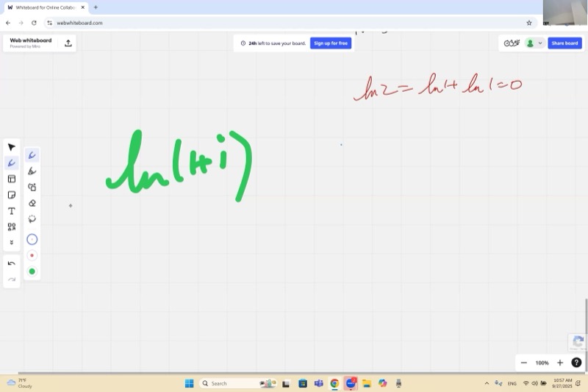The image size is (588, 392).
Task: Pick the red pen color swatch
Action: coord(32,255)
